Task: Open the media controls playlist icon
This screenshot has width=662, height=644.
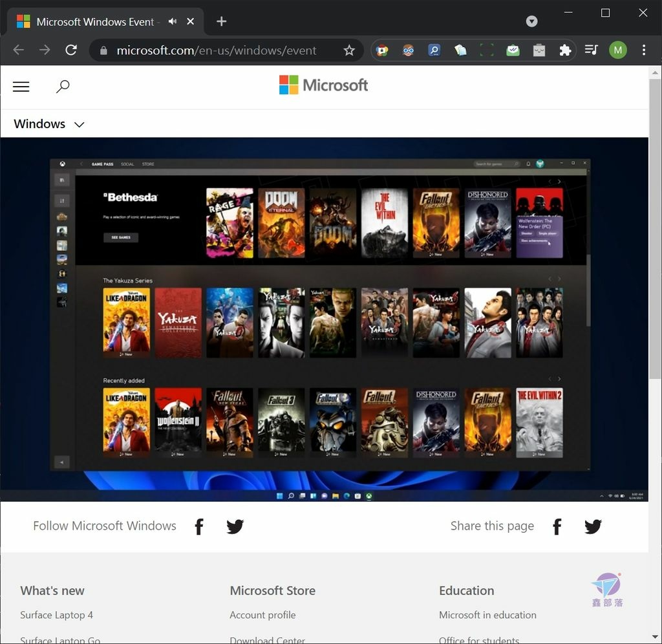Action: [591, 50]
